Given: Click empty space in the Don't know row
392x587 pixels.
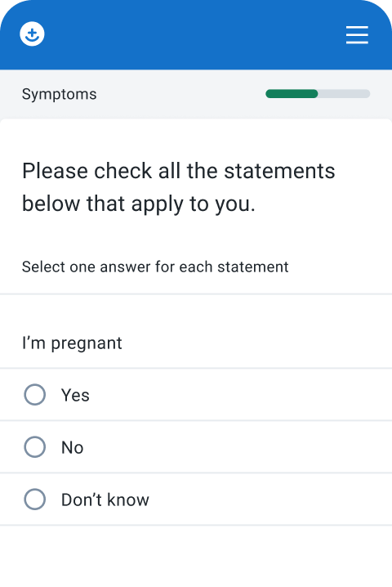Looking at the screenshot, I should coord(269,499).
